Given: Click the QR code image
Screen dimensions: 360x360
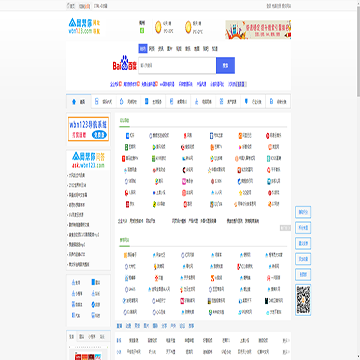Looking at the screenshot, I should [303, 300].
